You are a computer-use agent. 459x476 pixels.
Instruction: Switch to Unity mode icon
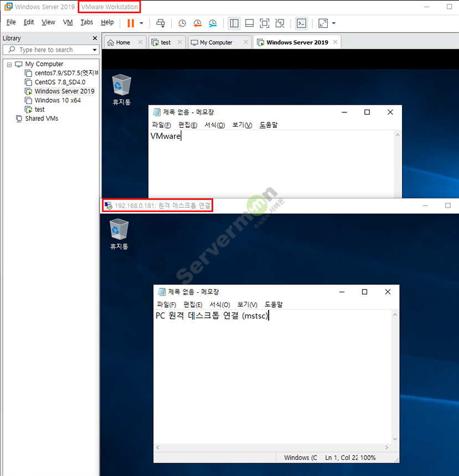point(280,23)
